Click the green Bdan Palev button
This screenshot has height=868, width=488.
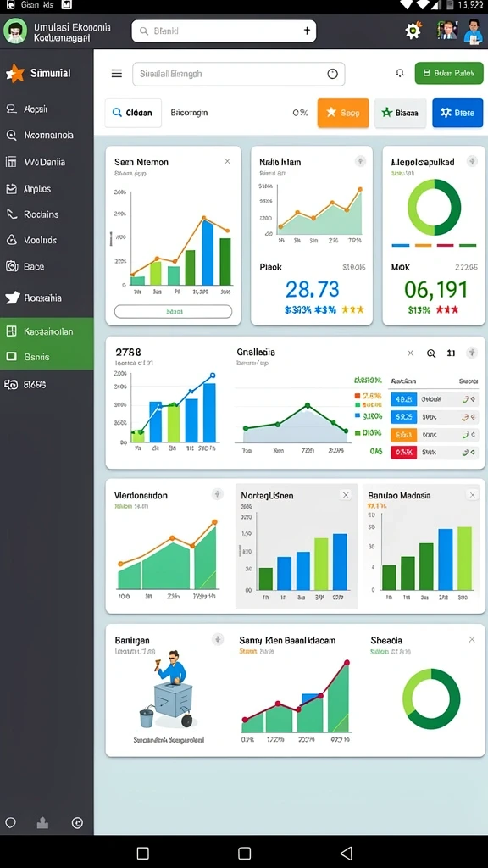point(449,73)
